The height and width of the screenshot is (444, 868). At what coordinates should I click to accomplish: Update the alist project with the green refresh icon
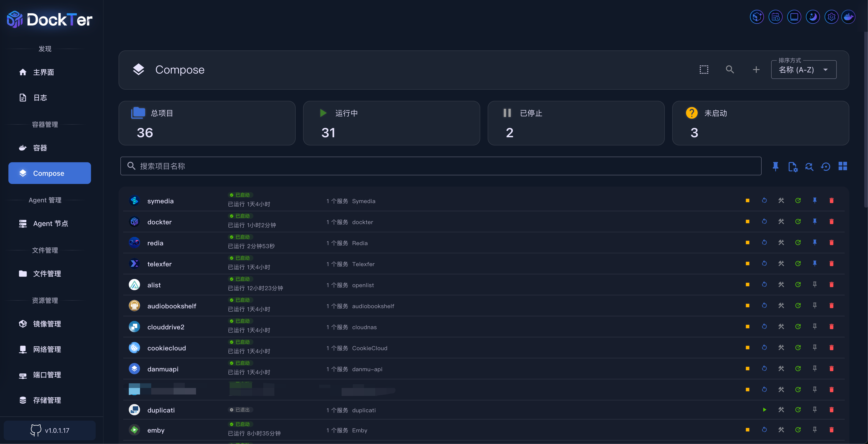tap(798, 285)
